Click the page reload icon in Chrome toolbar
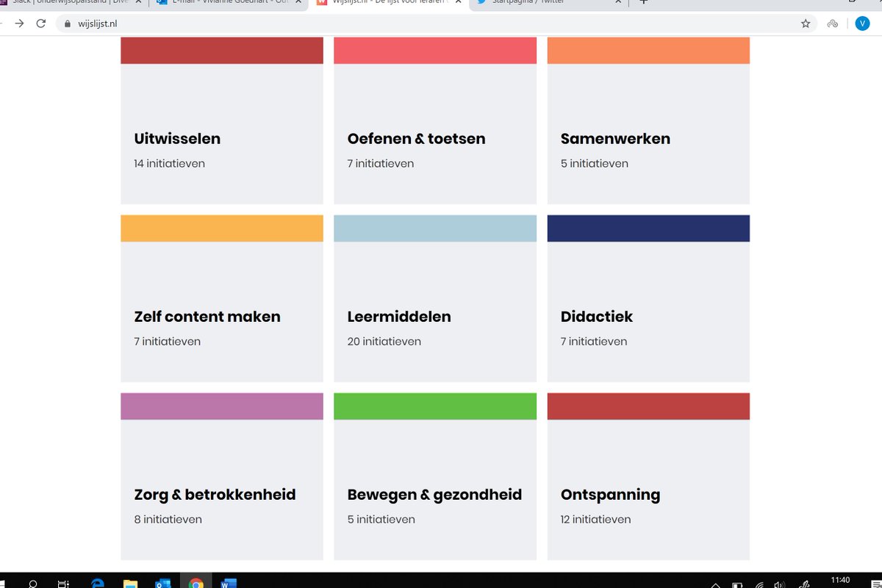This screenshot has width=882, height=588. tap(40, 23)
